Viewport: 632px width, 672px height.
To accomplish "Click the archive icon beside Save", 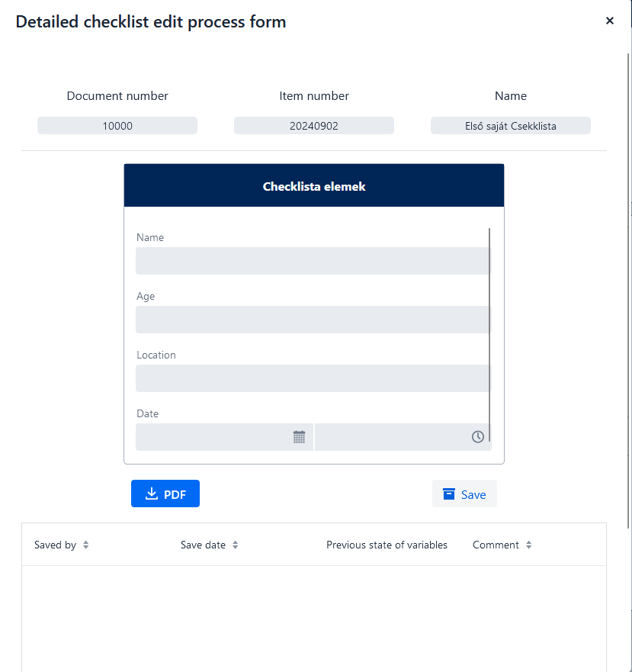I will 448,494.
